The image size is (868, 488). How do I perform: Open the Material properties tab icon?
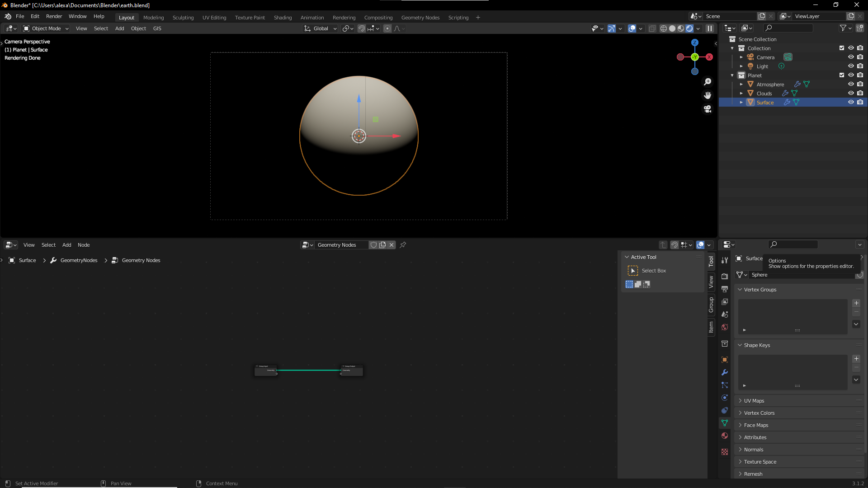(725, 436)
